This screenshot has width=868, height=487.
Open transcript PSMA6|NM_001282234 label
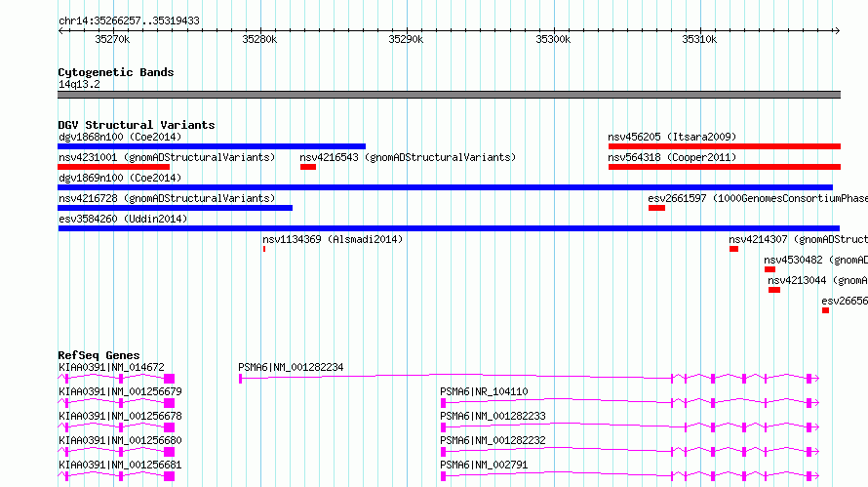(x=291, y=367)
